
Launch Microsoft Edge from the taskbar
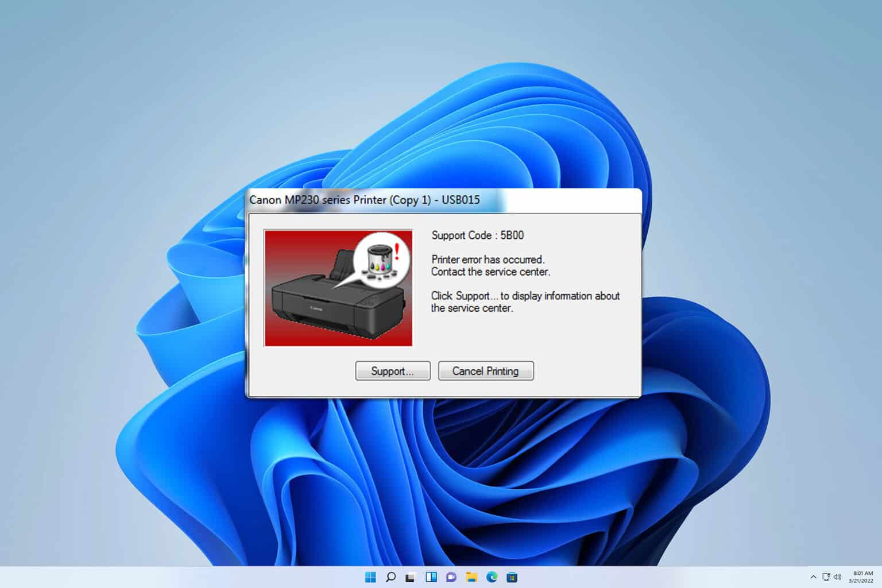pos(492,577)
